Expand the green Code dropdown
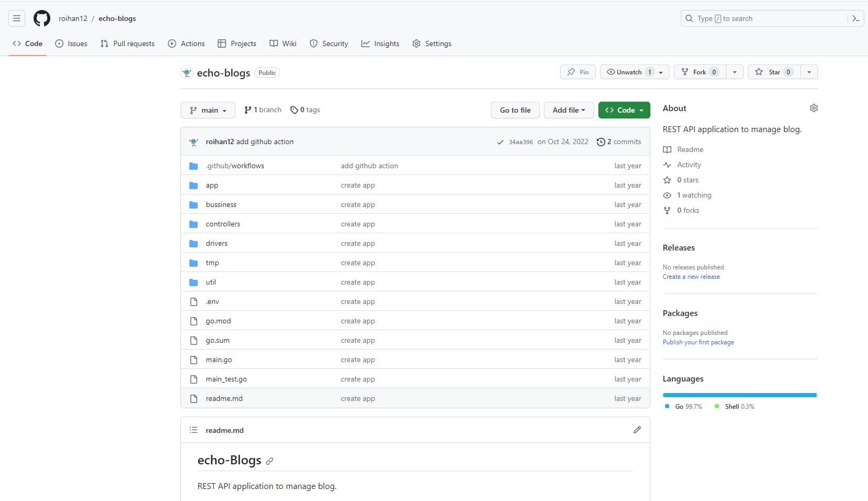 tap(624, 110)
